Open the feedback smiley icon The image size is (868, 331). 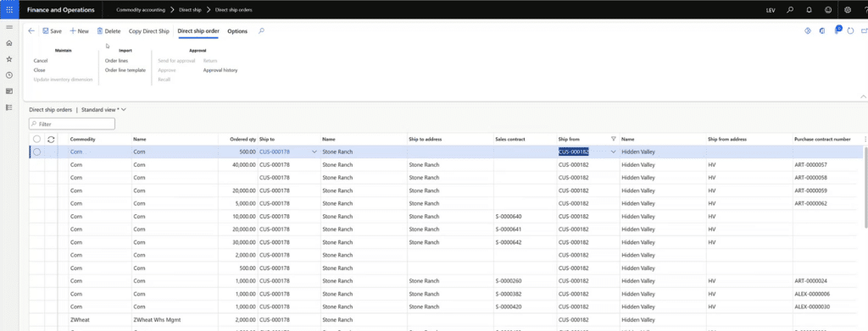[828, 10]
